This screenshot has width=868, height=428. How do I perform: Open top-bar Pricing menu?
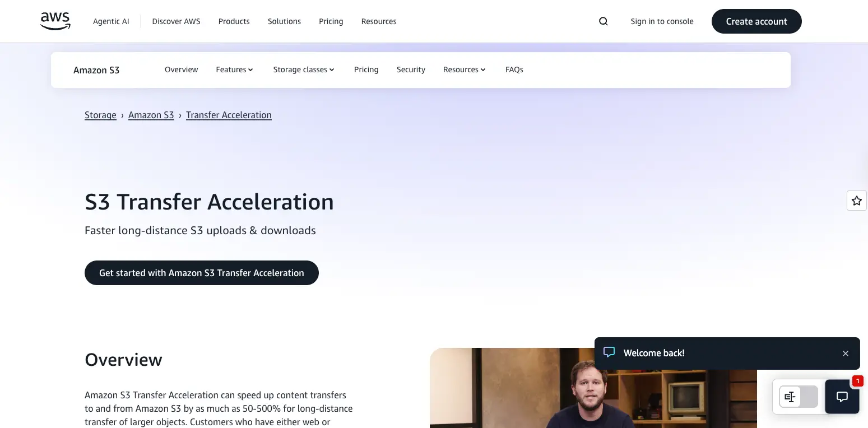[331, 21]
